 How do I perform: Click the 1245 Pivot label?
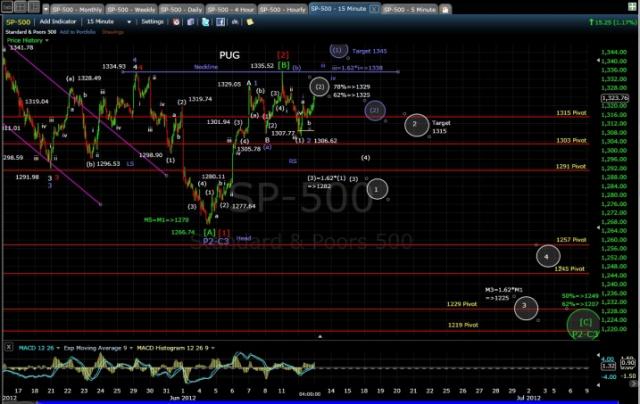pyautogui.click(x=570, y=269)
